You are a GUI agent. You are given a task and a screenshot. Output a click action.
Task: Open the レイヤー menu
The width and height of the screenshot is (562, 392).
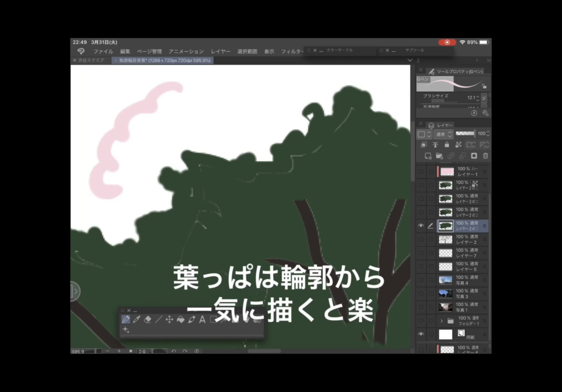coord(221,52)
